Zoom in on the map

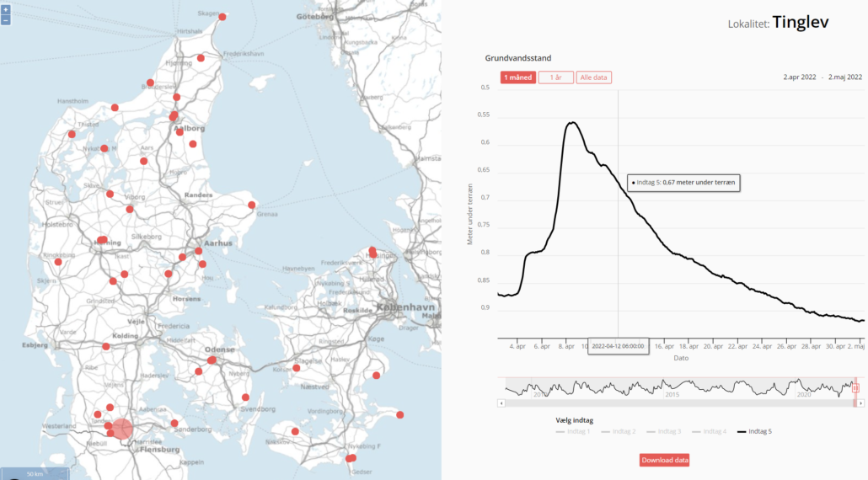tap(6, 10)
